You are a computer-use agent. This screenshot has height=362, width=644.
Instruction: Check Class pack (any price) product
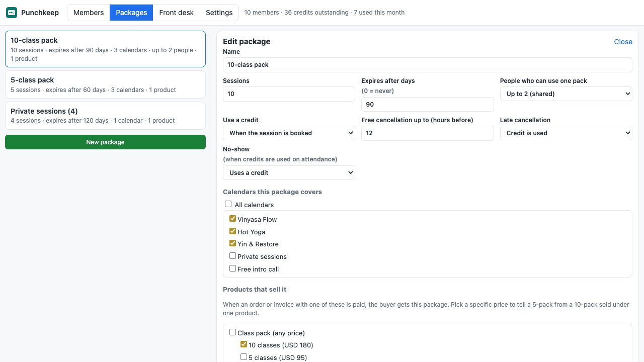pyautogui.click(x=232, y=332)
